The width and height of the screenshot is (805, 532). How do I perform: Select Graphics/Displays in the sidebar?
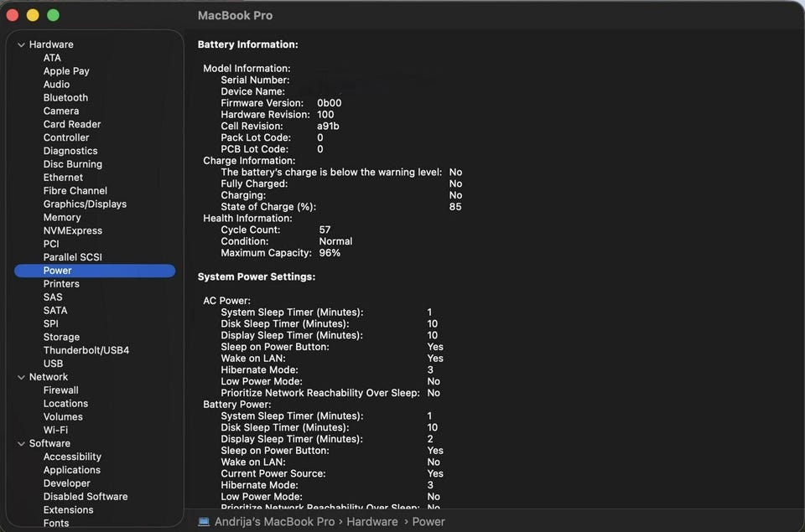tap(85, 204)
